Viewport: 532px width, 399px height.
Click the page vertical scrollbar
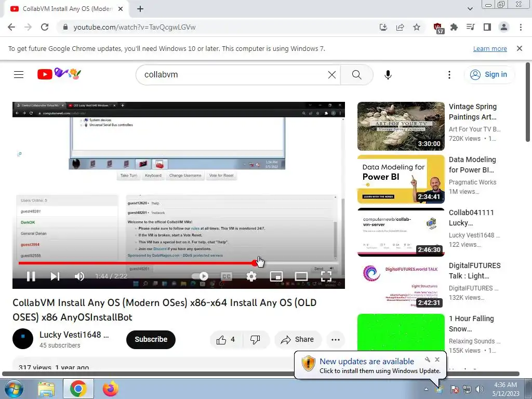point(528,102)
